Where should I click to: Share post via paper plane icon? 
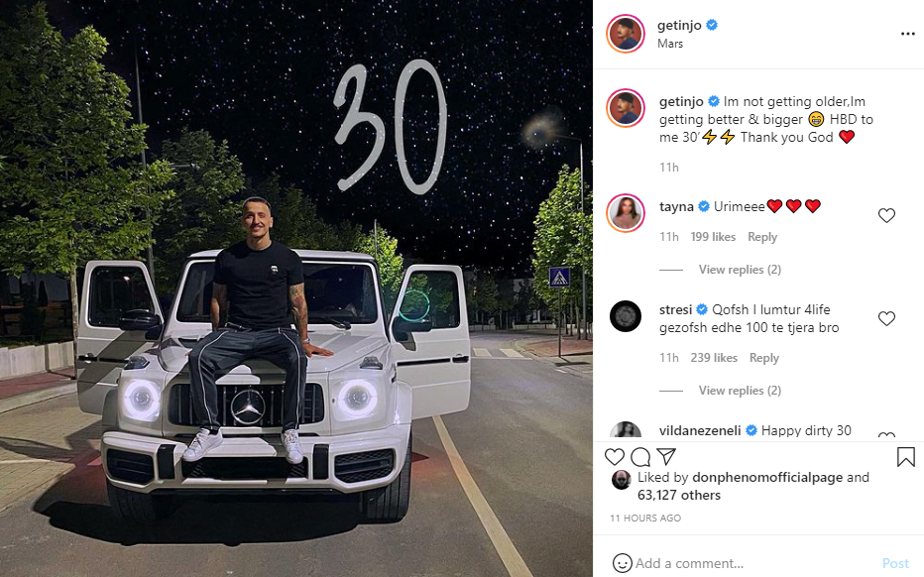tap(666, 457)
